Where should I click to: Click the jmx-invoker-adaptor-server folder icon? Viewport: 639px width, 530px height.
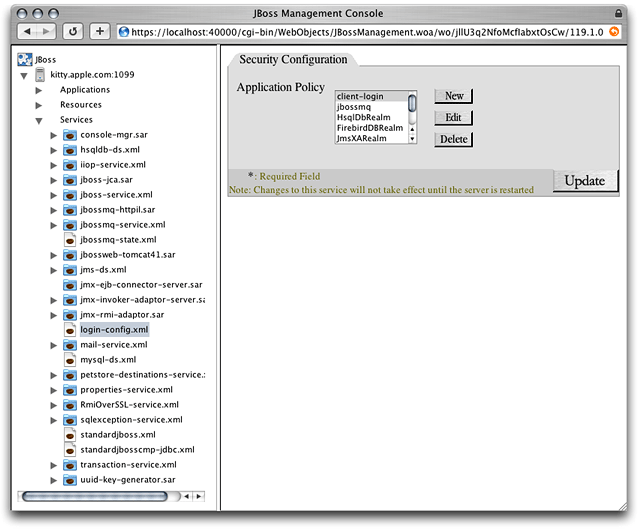70,300
